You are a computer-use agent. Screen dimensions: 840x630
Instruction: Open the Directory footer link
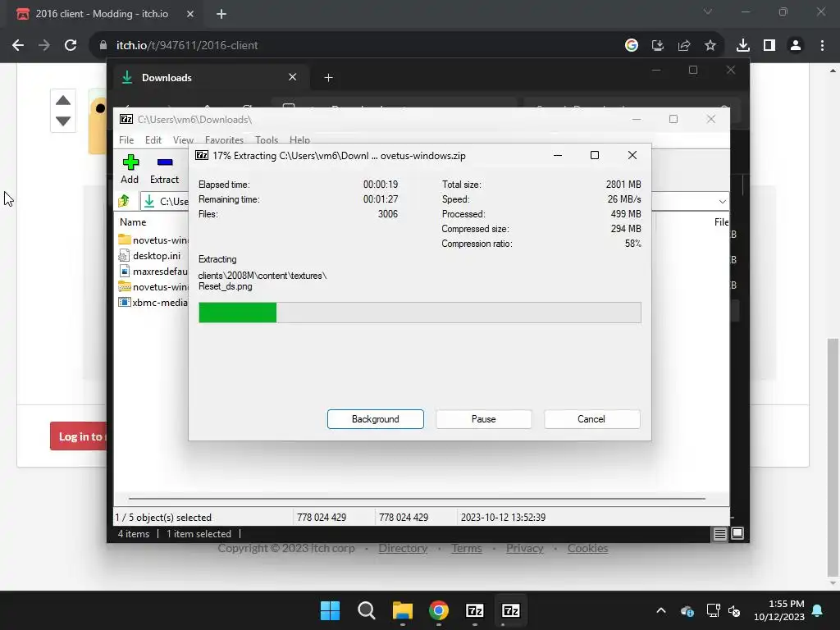[x=403, y=548]
